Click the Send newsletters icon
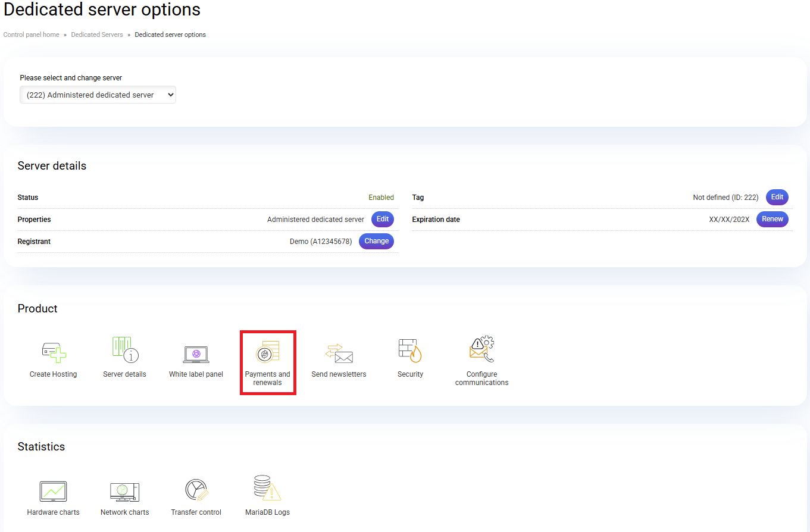Viewport: 810px width, 532px height. coord(339,353)
